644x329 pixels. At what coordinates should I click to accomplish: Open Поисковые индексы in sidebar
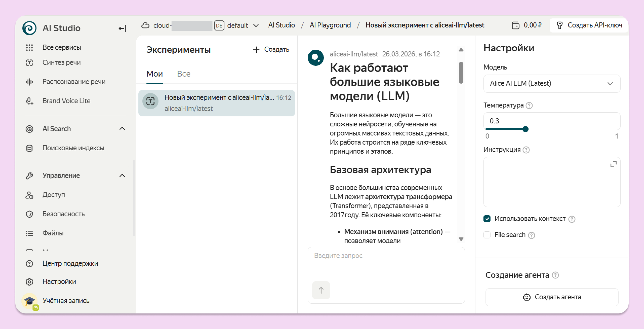73,148
